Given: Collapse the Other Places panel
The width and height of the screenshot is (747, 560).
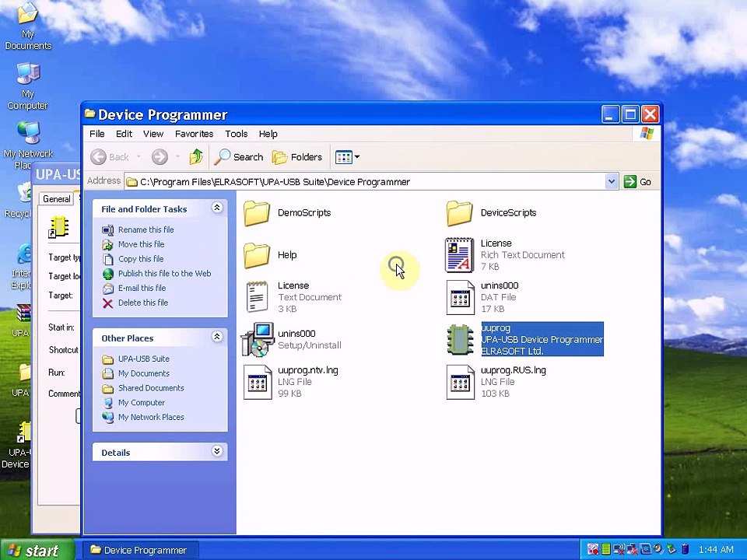Looking at the screenshot, I should (217, 337).
